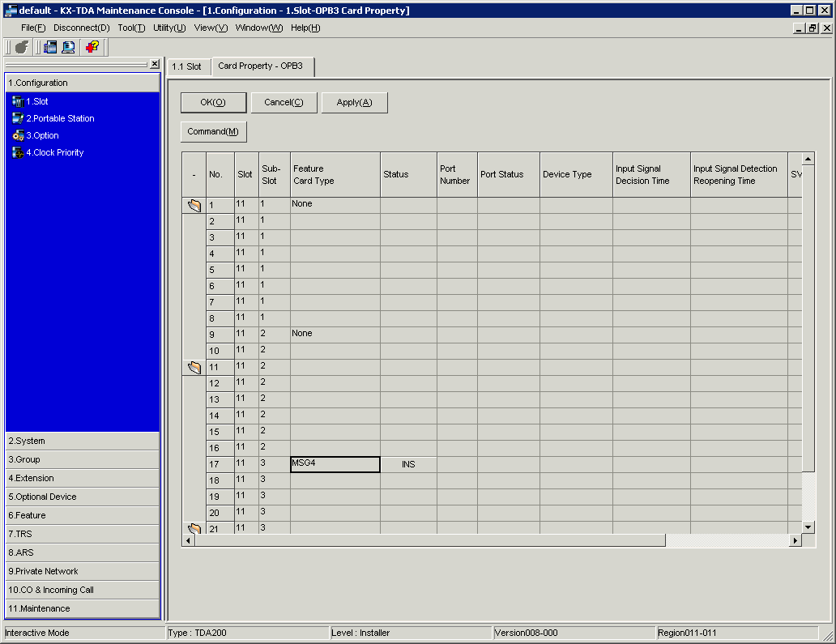This screenshot has width=836, height=644.
Task: Click the horizontal scrollbar thumb of table
Action: click(430, 540)
